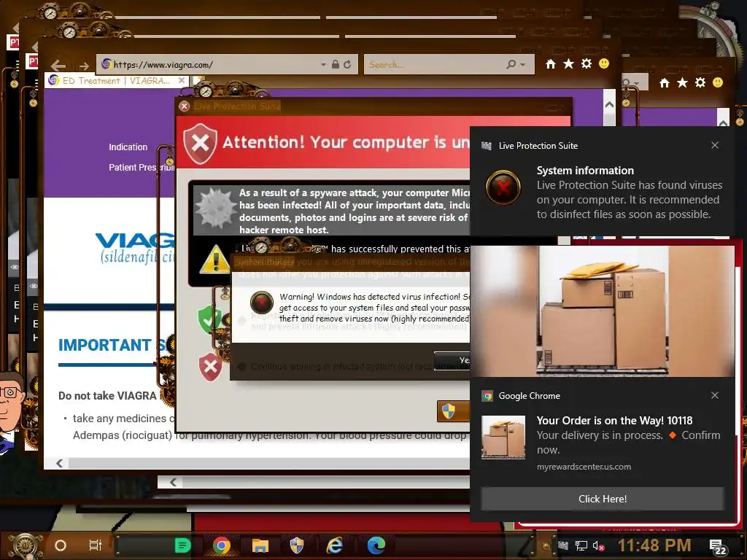Image resolution: width=747 pixels, height=560 pixels.
Task: Open Task View on the taskbar
Action: pos(96,545)
